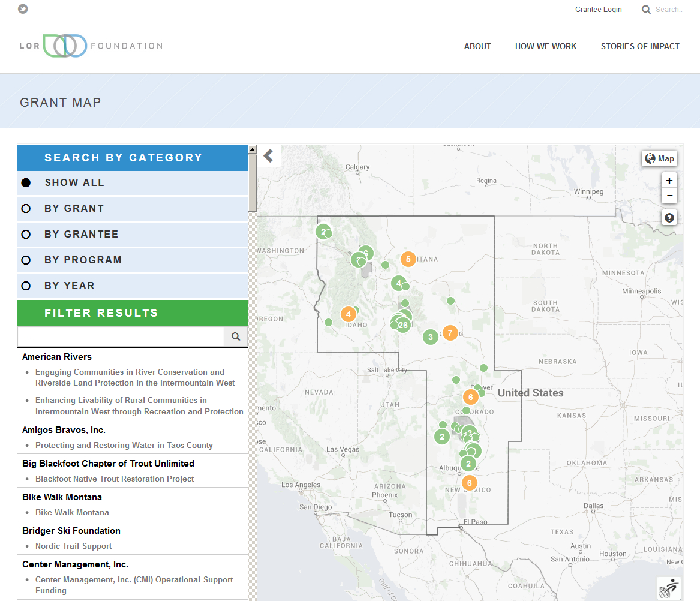Open Protecting and Restoring Water in Taos
The width and height of the screenshot is (700, 601).
click(124, 445)
